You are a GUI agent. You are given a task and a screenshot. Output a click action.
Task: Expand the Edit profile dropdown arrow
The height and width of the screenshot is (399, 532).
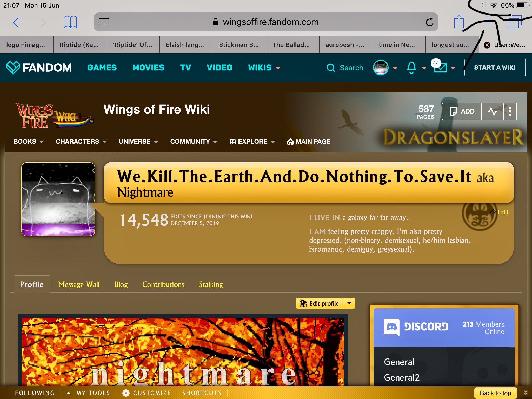click(x=349, y=303)
